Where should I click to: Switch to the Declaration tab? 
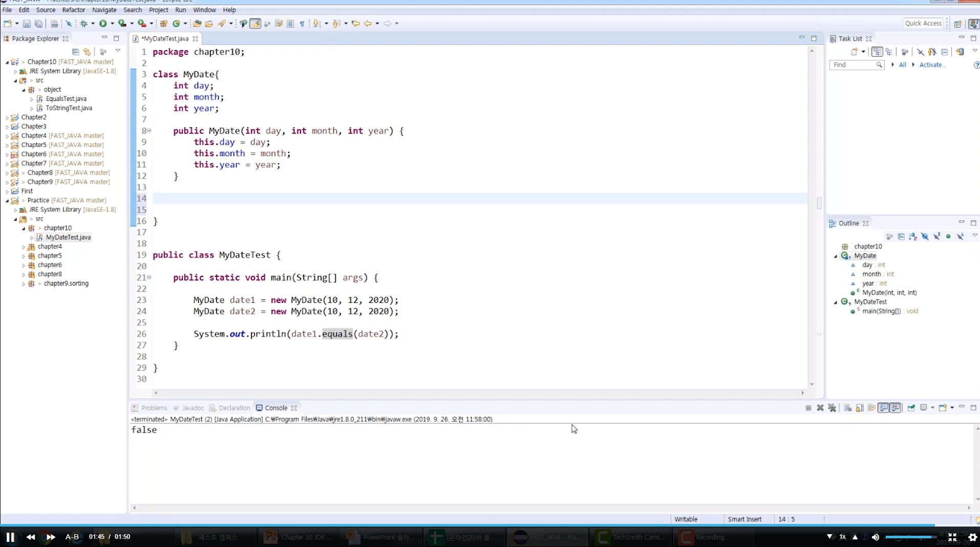pos(230,408)
